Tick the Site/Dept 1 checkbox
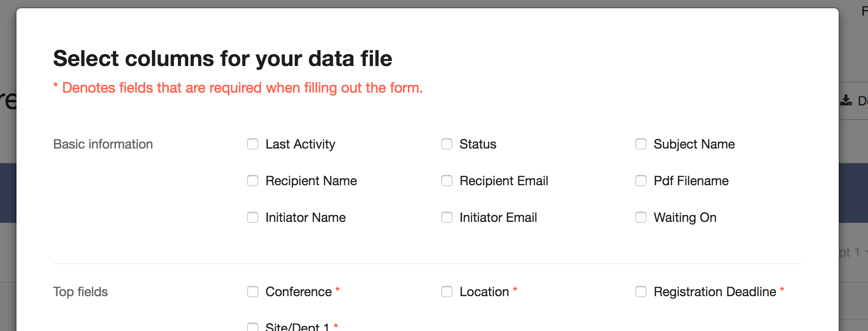868x331 pixels. [x=253, y=327]
